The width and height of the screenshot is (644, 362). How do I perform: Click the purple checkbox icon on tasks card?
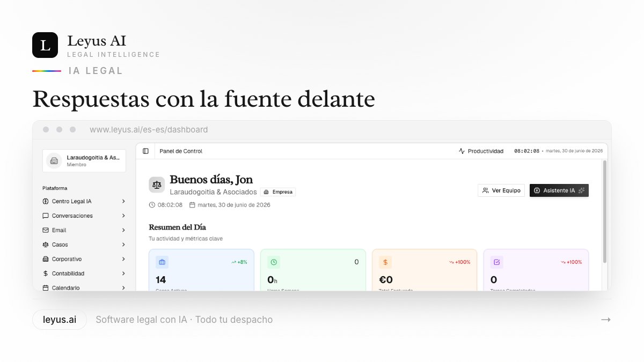[x=497, y=262]
